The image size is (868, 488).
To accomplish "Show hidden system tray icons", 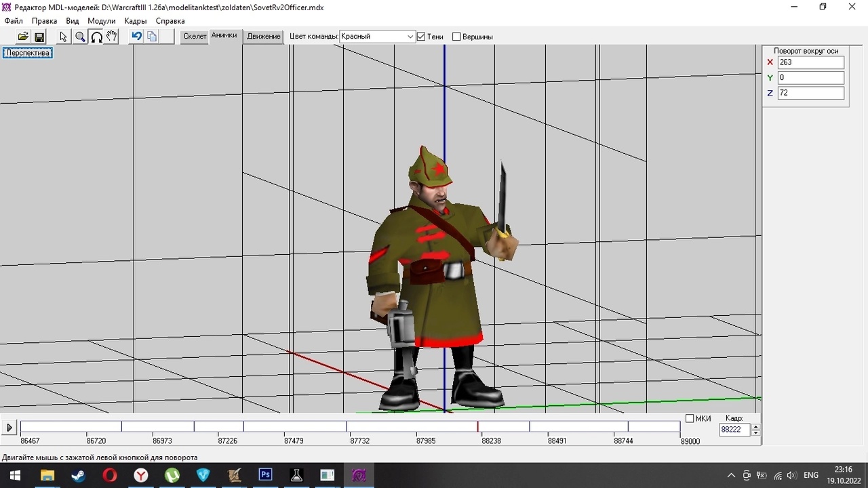I will pyautogui.click(x=731, y=475).
